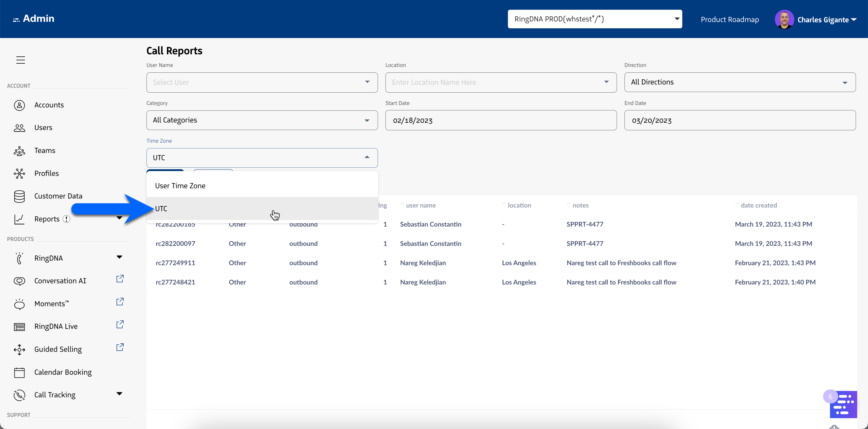Sort by date created column header
This screenshot has height=429, width=868.
pyautogui.click(x=759, y=205)
